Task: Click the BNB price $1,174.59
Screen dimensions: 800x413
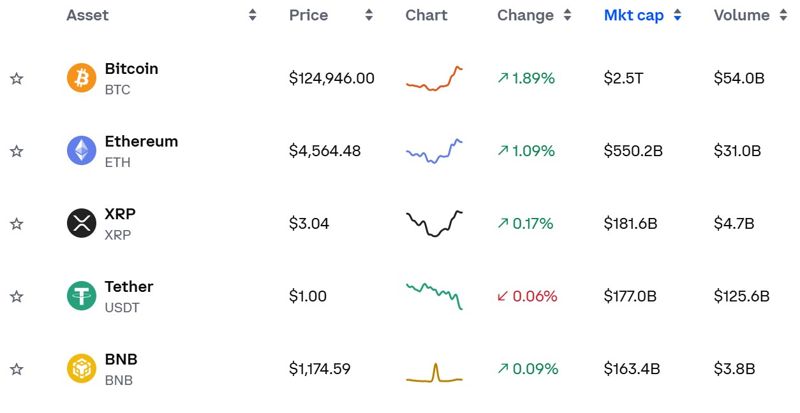Action: tap(319, 369)
